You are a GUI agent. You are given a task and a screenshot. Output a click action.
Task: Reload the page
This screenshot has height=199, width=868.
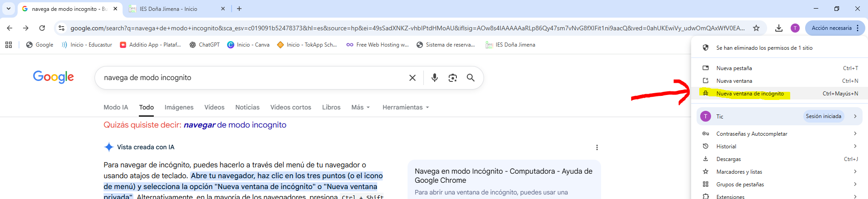pyautogui.click(x=42, y=28)
